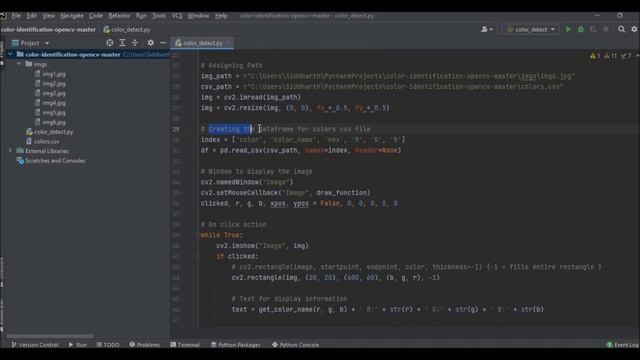Toggle Project tool window sidebar button
This screenshot has height=360, width=640.
click(x=2, y=52)
